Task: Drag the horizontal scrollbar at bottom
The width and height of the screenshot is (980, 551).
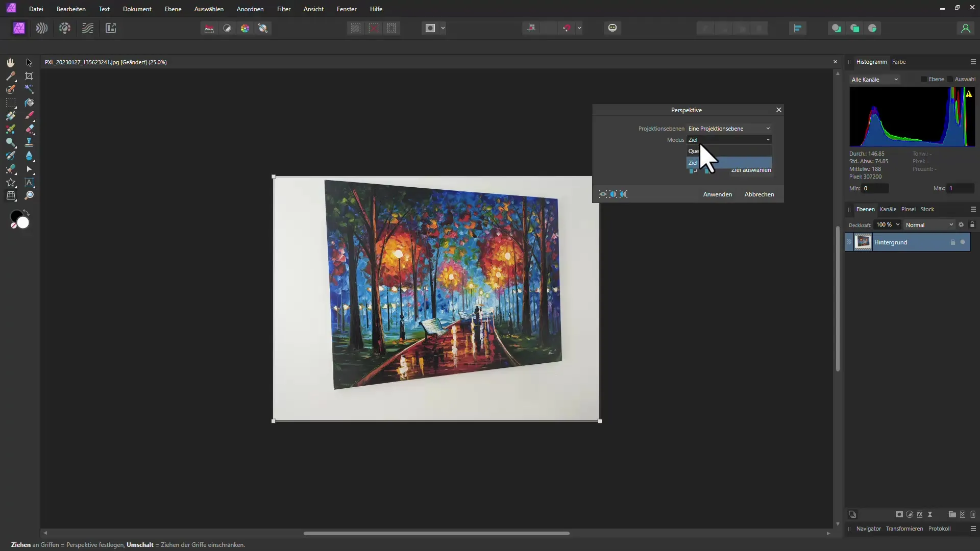Action: click(438, 533)
